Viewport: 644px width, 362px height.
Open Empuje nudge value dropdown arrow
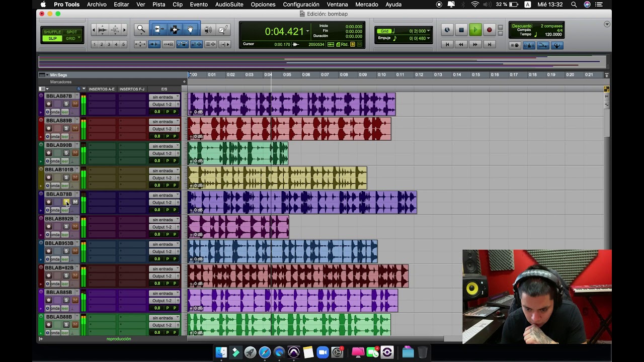click(428, 38)
